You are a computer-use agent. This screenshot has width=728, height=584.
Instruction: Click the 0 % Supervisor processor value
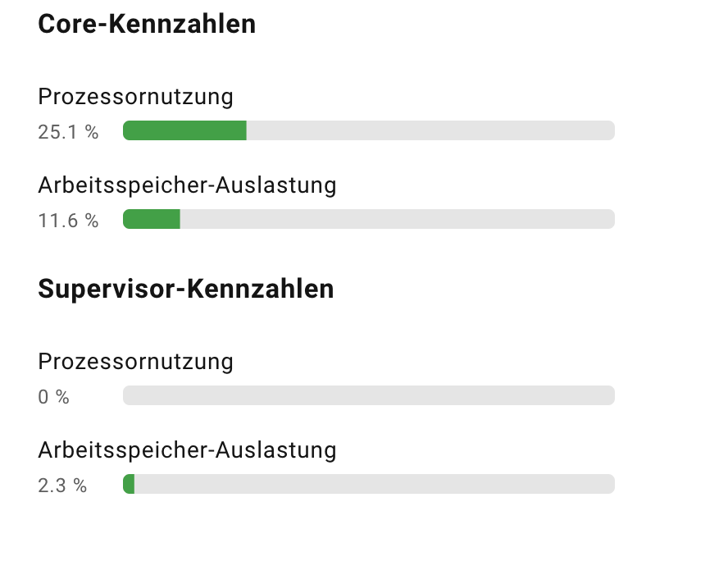click(54, 398)
